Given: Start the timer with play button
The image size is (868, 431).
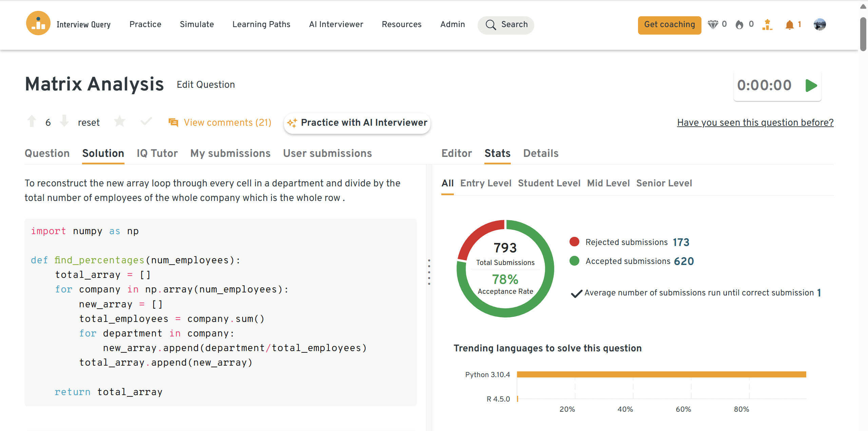Looking at the screenshot, I should (x=811, y=85).
